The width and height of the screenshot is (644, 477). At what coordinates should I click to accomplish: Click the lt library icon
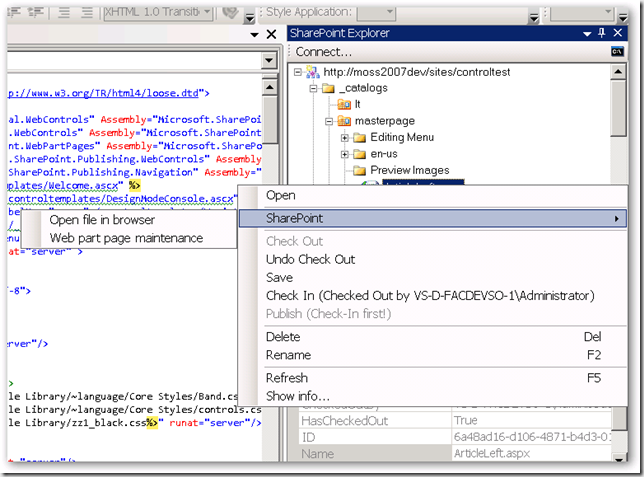[344, 104]
